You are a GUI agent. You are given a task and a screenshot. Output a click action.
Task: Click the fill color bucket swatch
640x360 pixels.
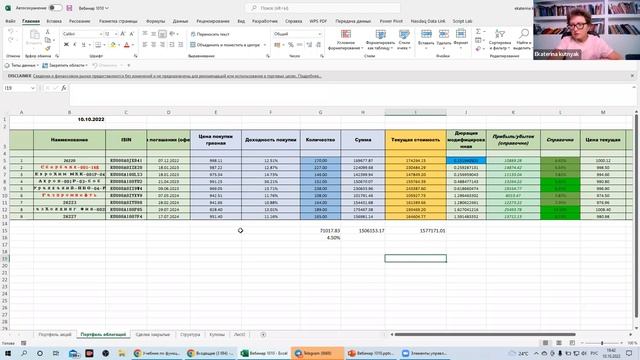coord(113,44)
